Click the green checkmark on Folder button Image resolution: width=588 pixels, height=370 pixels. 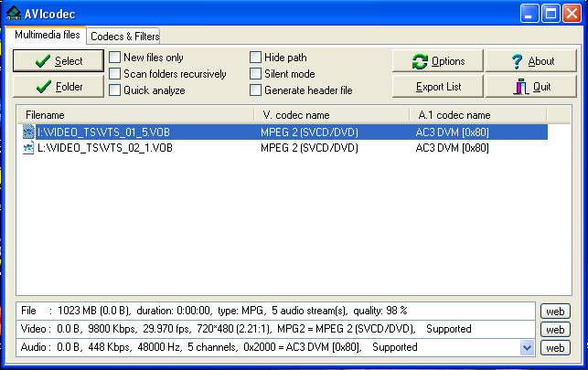tap(44, 87)
